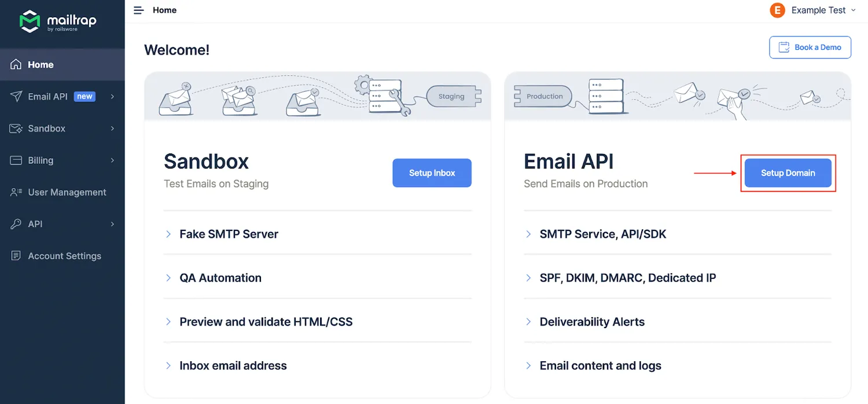This screenshot has height=404, width=868.
Task: Click the Setup Domain button
Action: [x=788, y=173]
